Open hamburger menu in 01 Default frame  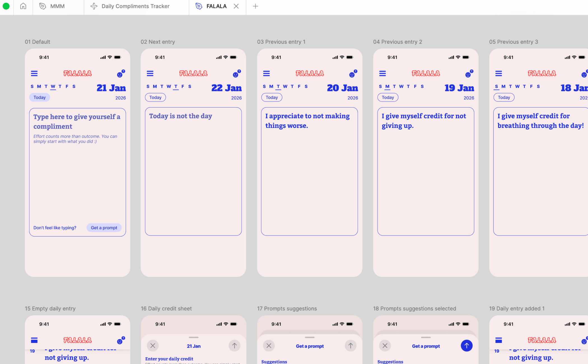[34, 74]
